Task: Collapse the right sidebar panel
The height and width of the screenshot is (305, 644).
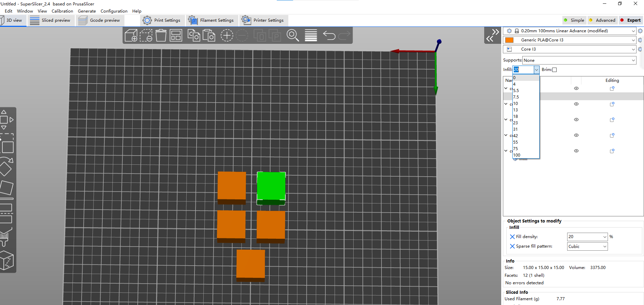Action: click(x=492, y=35)
